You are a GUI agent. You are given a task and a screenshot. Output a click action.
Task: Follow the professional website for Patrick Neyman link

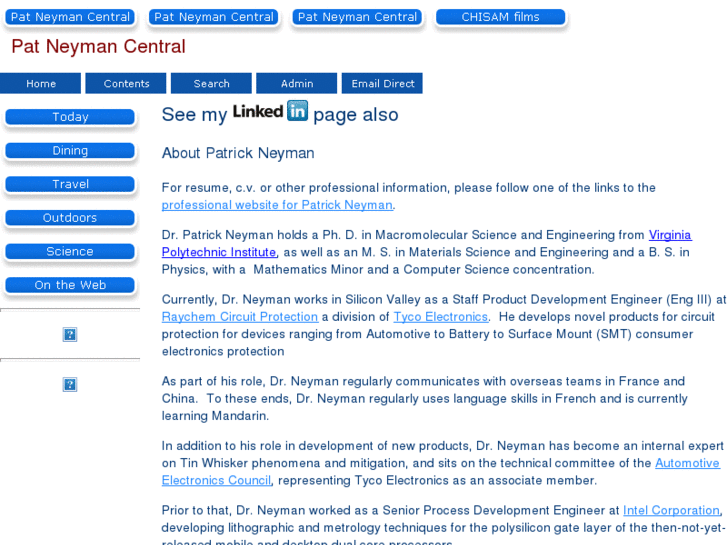(277, 205)
